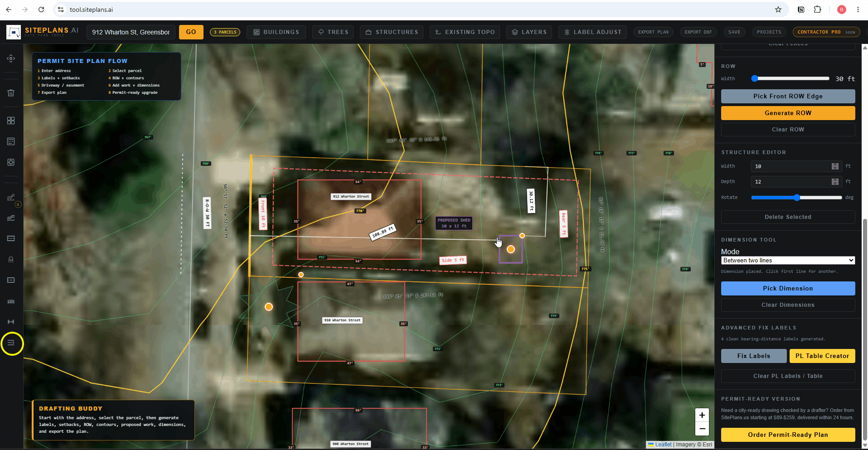868x450 pixels.
Task: Open the Structures menu
Action: [x=392, y=32]
